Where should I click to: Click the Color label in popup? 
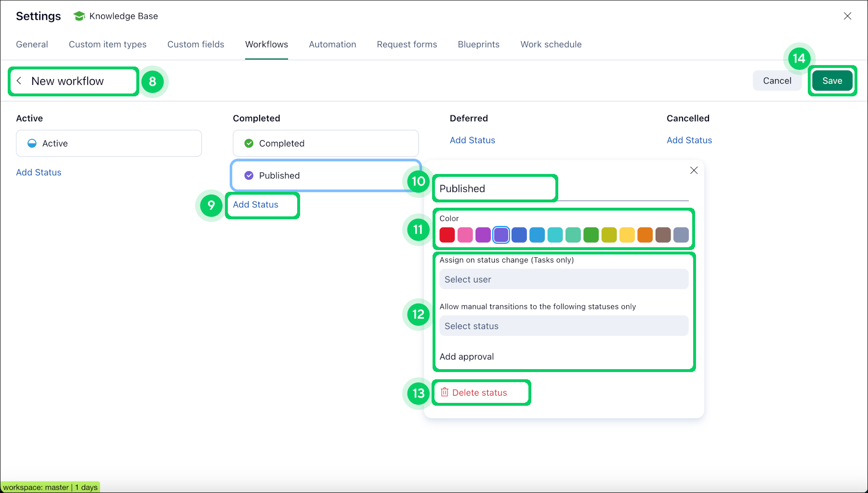449,218
